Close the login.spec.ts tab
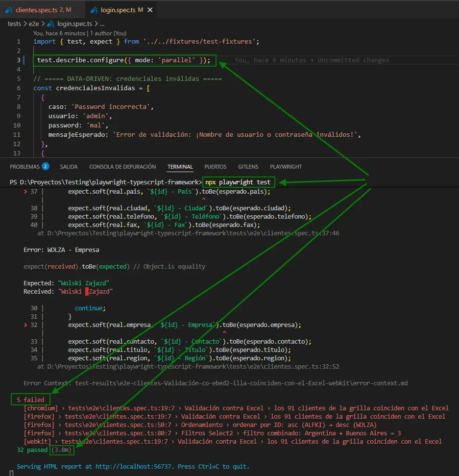 click(x=150, y=10)
